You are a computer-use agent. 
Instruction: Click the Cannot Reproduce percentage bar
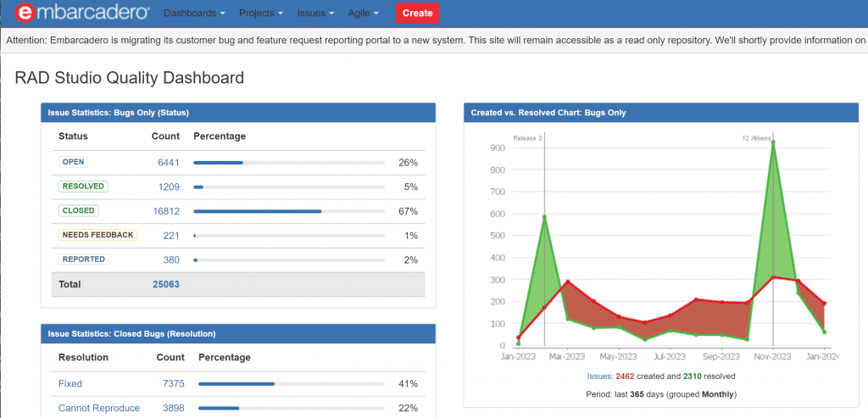(x=292, y=408)
